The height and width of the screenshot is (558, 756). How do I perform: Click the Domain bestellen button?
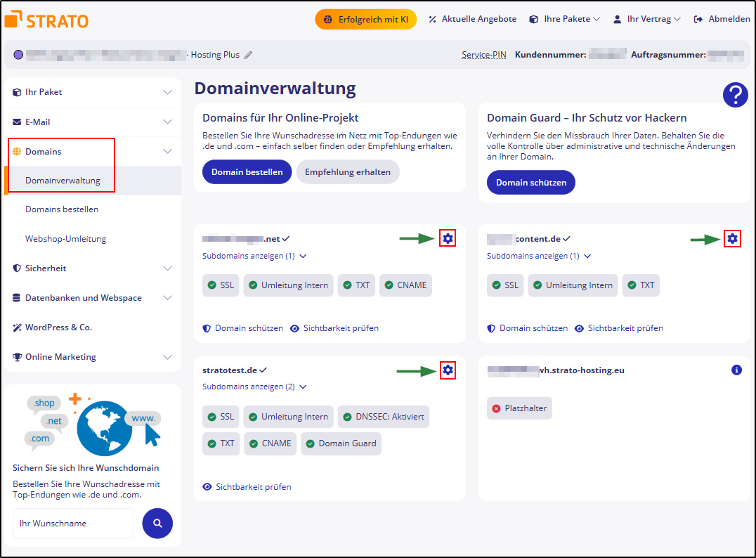(247, 172)
